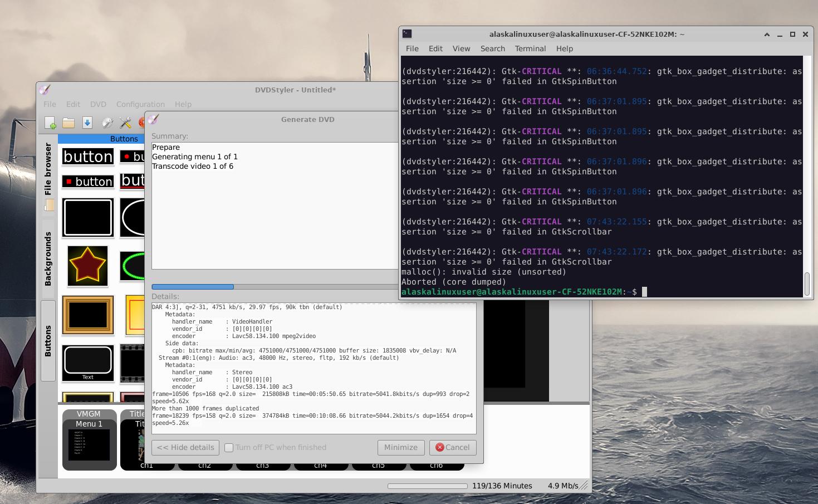The height and width of the screenshot is (504, 818).
Task: Open the Search menu in terminal
Action: [492, 48]
